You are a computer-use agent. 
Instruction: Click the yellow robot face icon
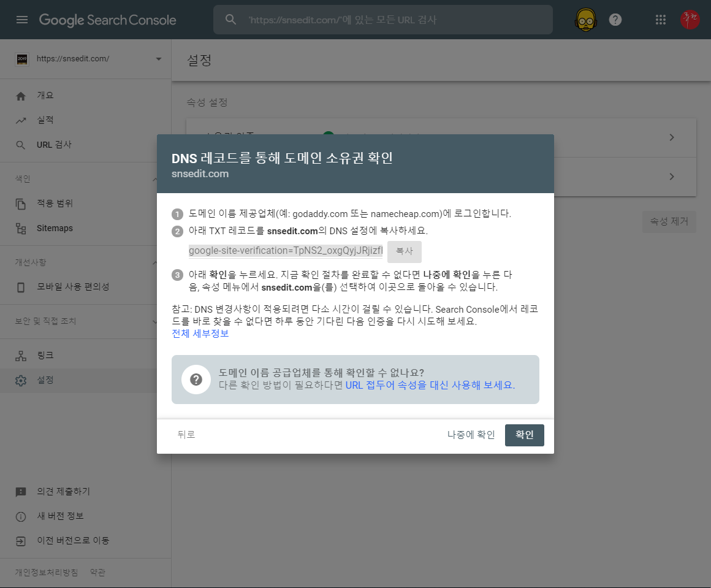[586, 20]
